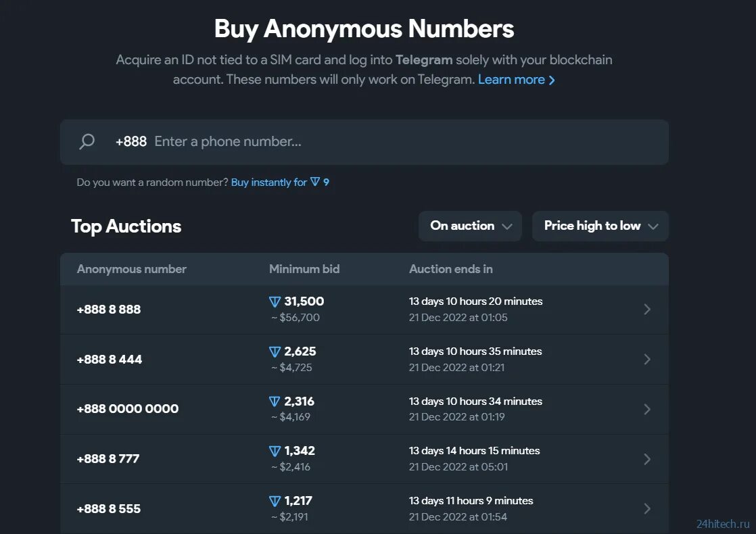
Task: Click TON icon beside 2,625 bid
Action: coord(275,352)
